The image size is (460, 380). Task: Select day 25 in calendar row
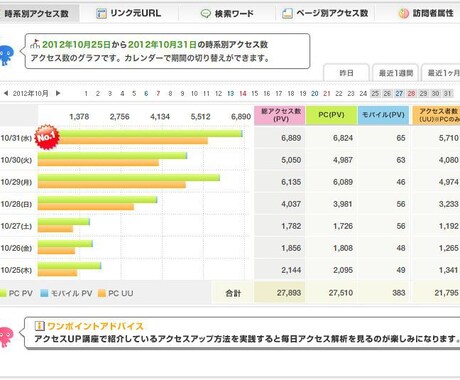tap(375, 94)
